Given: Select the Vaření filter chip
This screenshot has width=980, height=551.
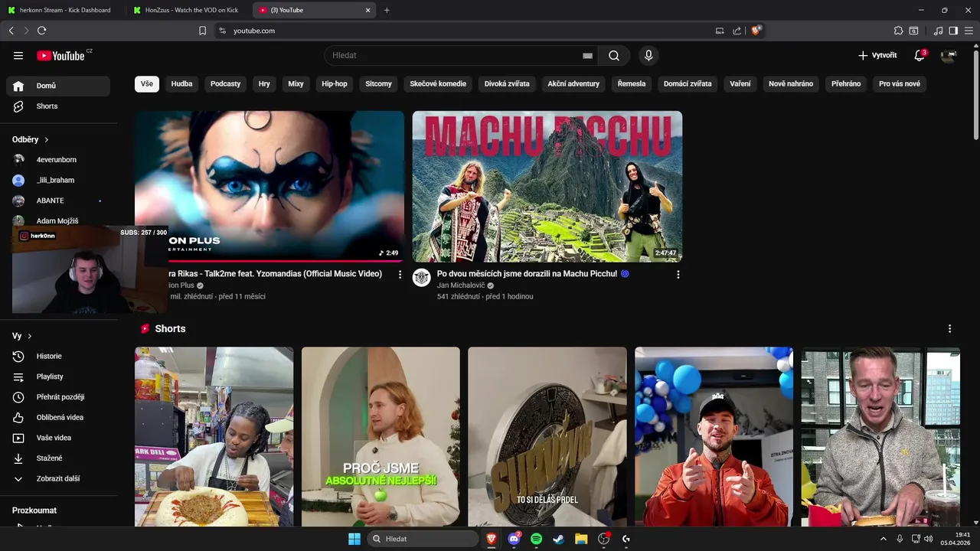Looking at the screenshot, I should (x=740, y=83).
